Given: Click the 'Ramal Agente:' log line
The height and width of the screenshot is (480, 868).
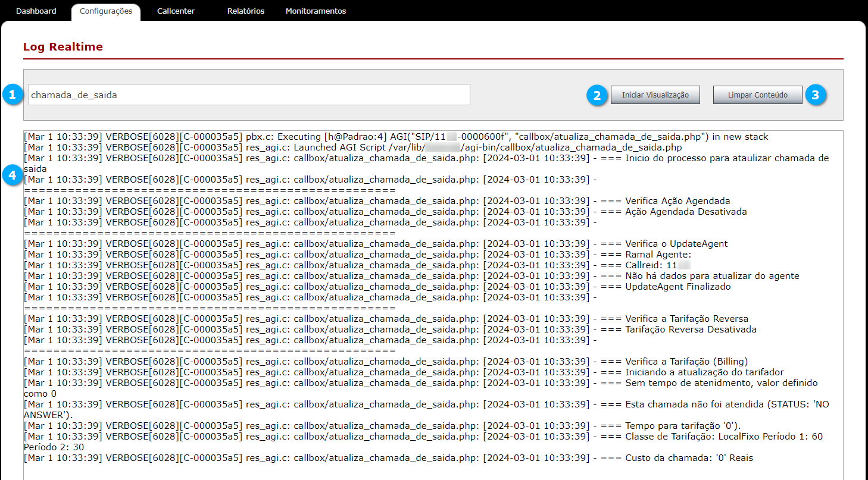Looking at the screenshot, I should [x=358, y=255].
